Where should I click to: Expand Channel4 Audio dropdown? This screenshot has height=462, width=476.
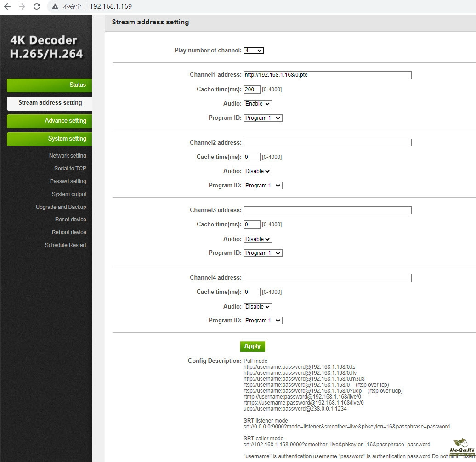258,307
